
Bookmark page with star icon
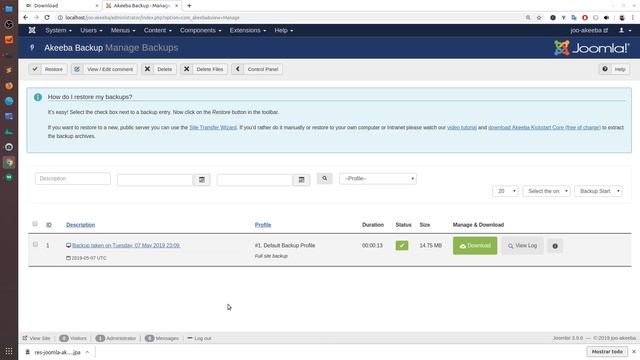(x=539, y=18)
